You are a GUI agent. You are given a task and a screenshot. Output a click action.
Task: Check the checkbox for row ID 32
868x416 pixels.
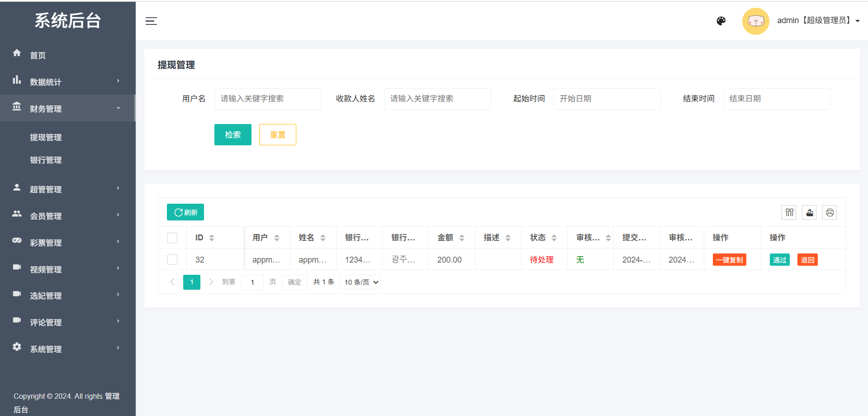coord(172,260)
